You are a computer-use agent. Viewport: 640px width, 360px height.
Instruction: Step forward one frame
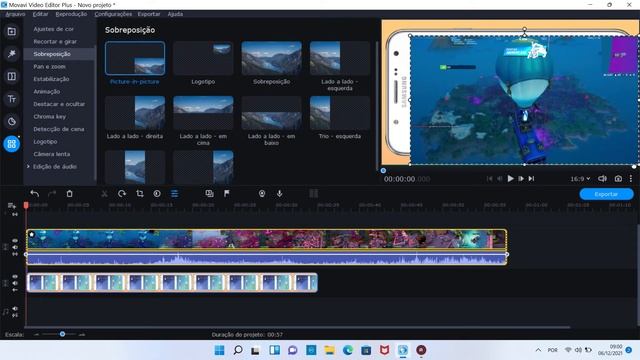[521, 178]
